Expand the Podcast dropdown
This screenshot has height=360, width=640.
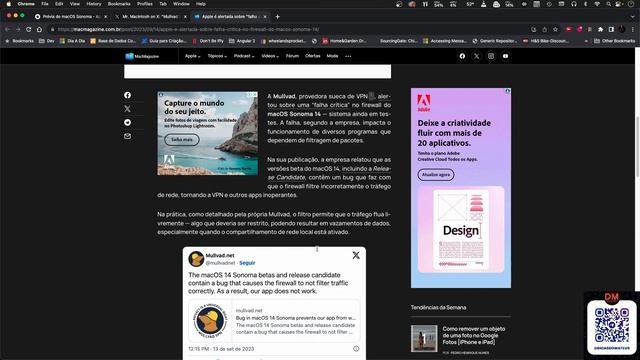pos(244,56)
